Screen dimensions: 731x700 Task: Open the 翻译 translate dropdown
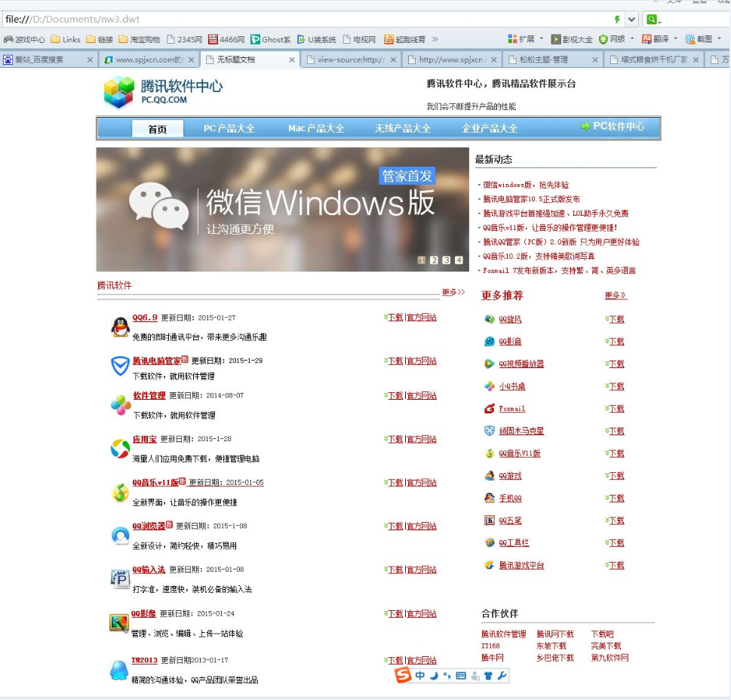tap(675, 39)
